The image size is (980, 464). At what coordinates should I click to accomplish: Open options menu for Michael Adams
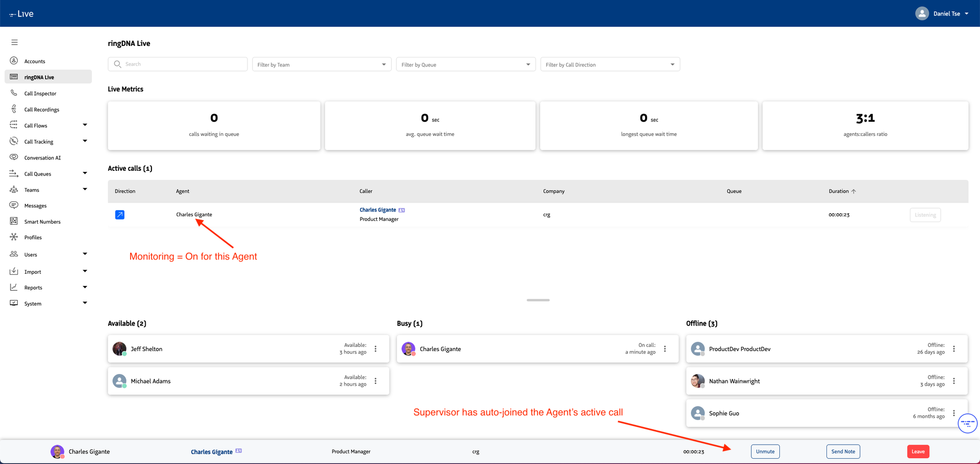click(376, 381)
